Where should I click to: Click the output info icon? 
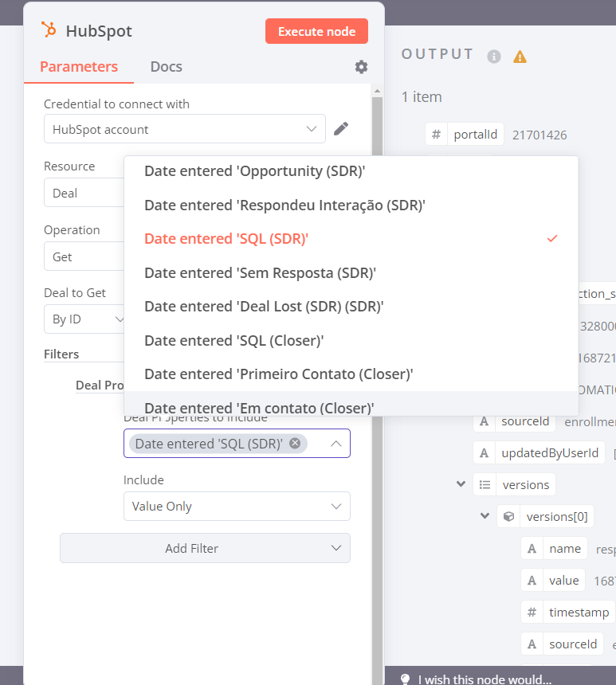click(494, 57)
